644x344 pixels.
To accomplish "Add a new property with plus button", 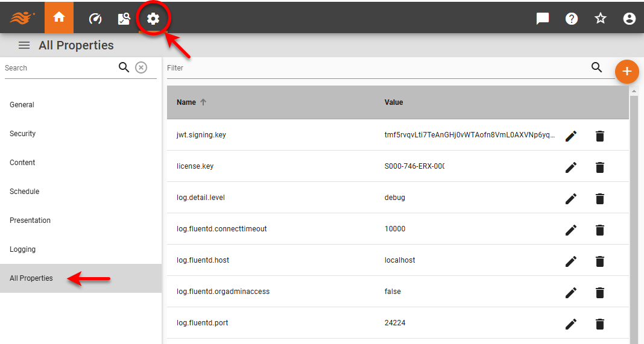I will pos(627,72).
